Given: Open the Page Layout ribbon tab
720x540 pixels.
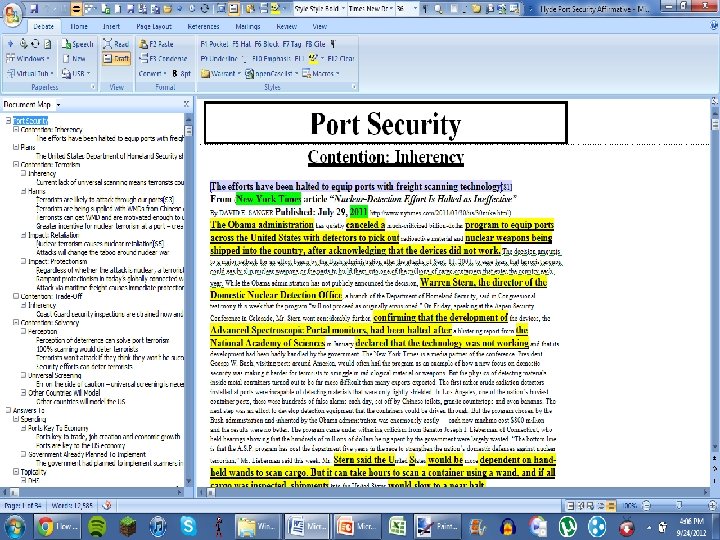Looking at the screenshot, I should pyautogui.click(x=154, y=27).
